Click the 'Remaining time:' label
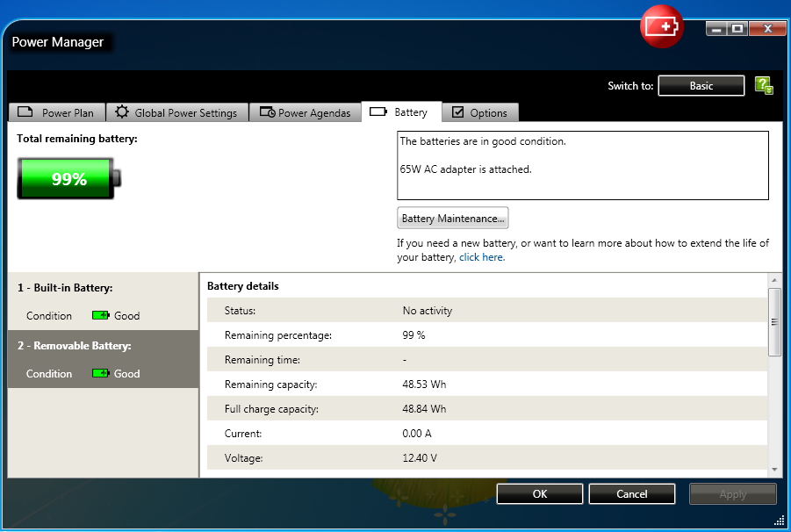 [262, 360]
